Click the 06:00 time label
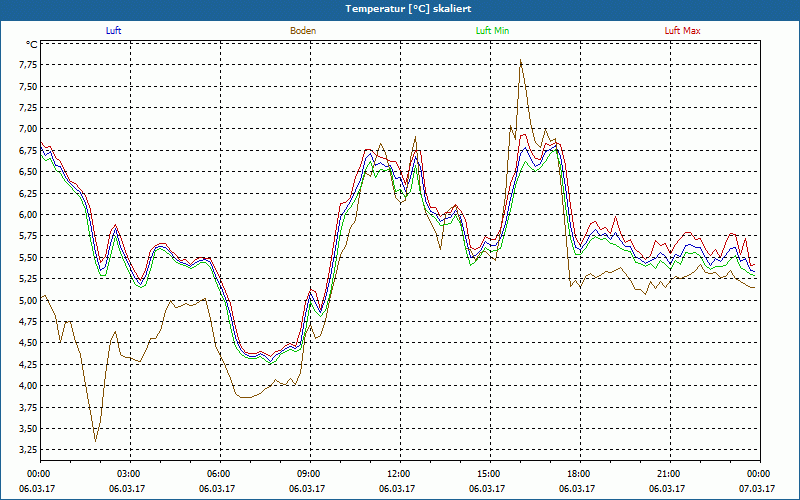Image resolution: width=800 pixels, height=500 pixels. (217, 474)
